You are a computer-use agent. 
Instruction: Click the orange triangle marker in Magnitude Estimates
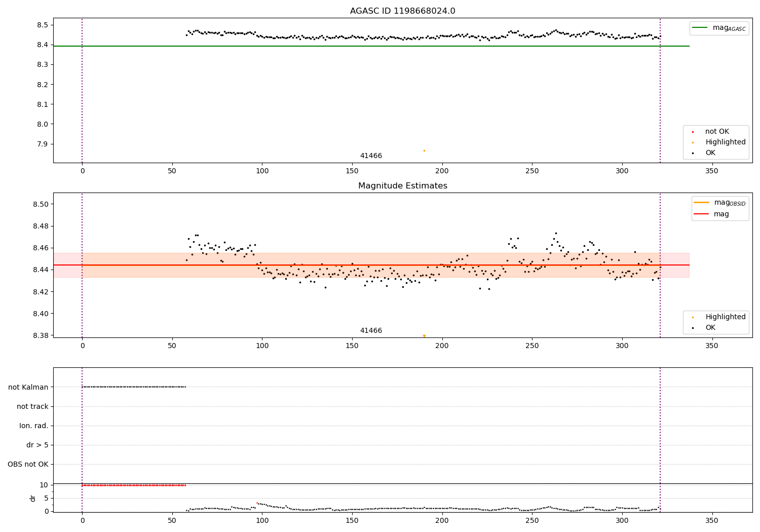point(424,336)
